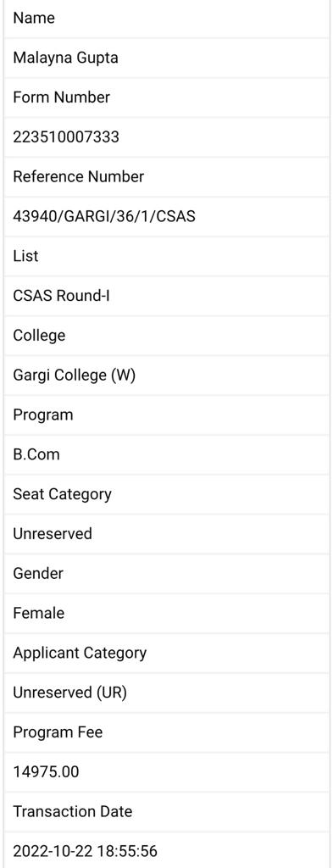
Task: Select the name Malayna Gupta
Action: 65,58
